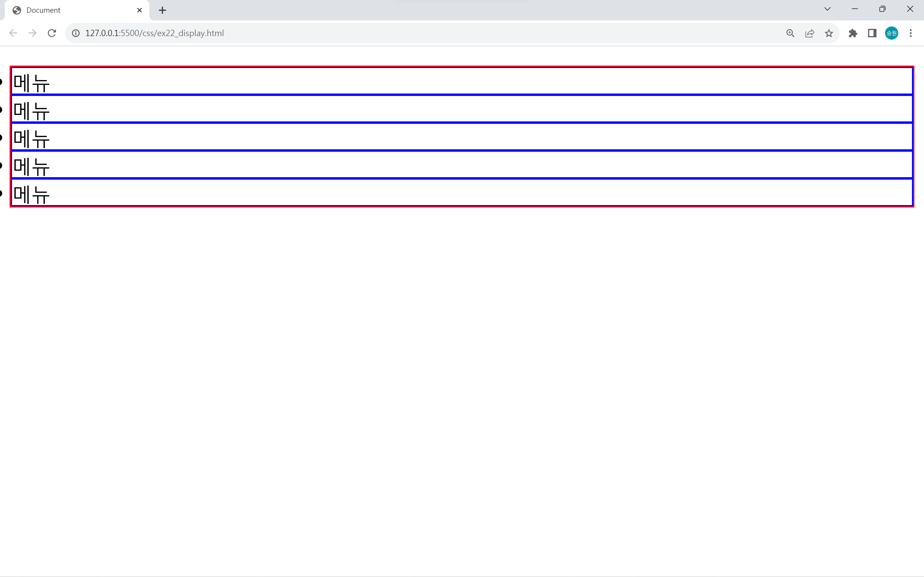
Task: Open a new tab
Action: point(162,10)
